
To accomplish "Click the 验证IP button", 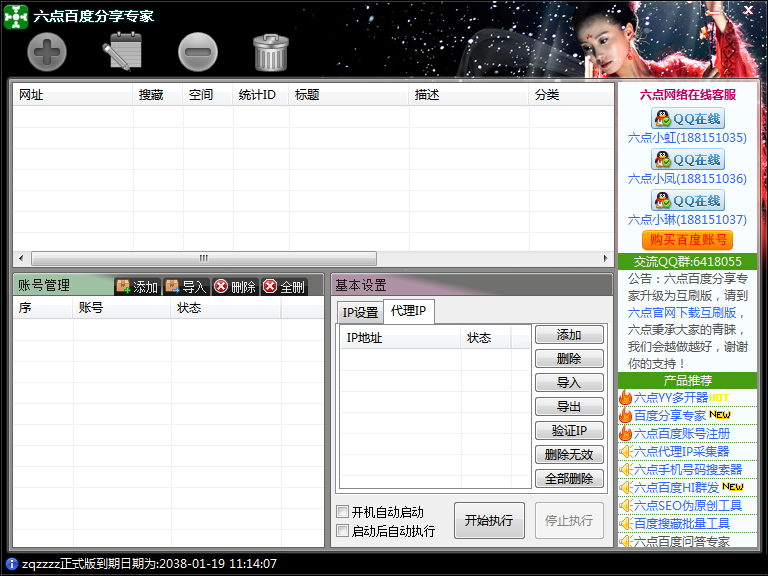I will tap(569, 431).
